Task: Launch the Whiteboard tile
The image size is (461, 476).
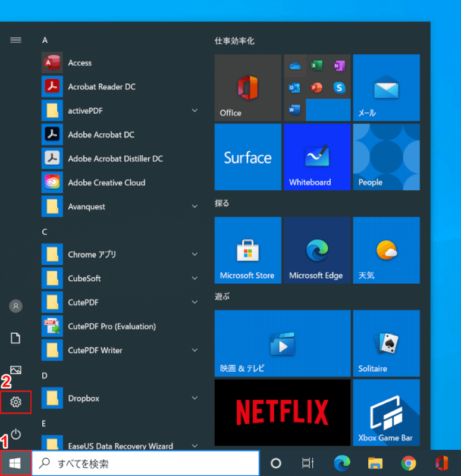Action: (x=317, y=157)
